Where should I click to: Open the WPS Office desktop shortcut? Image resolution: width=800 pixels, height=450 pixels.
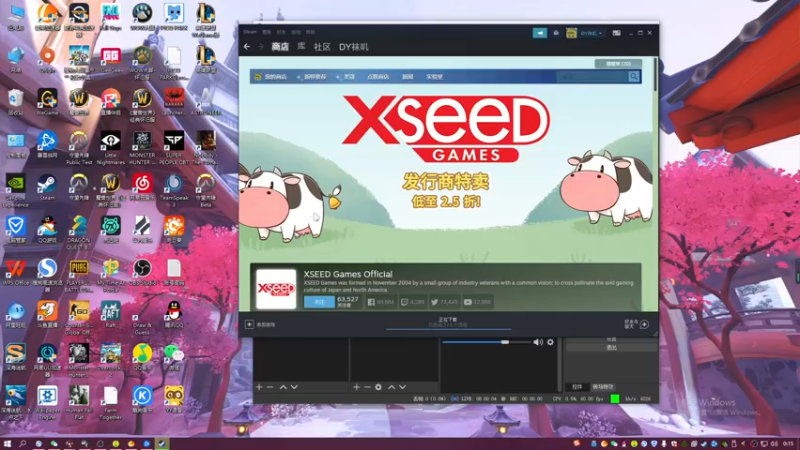click(15, 272)
